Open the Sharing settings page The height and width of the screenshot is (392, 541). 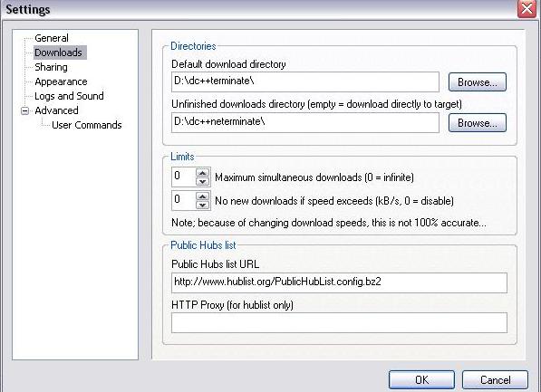[51, 67]
